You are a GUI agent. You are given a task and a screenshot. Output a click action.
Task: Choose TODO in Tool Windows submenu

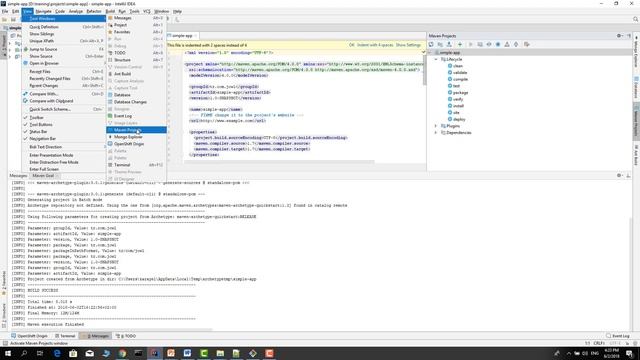point(136,53)
